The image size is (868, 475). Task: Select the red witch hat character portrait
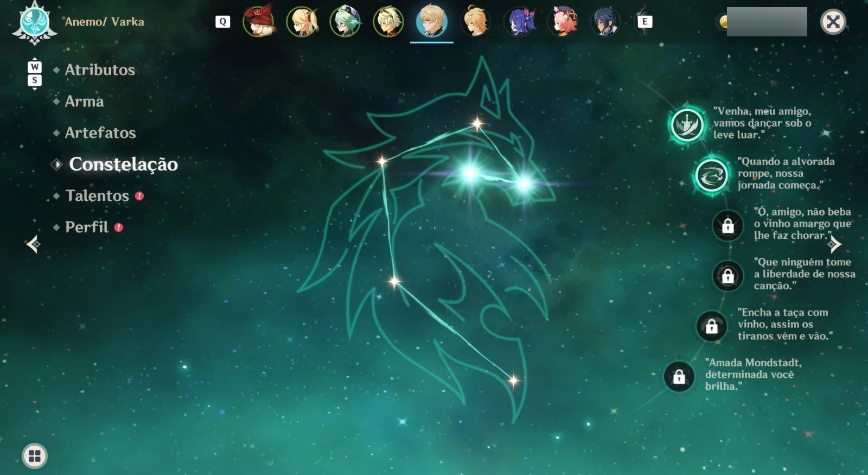click(x=259, y=22)
